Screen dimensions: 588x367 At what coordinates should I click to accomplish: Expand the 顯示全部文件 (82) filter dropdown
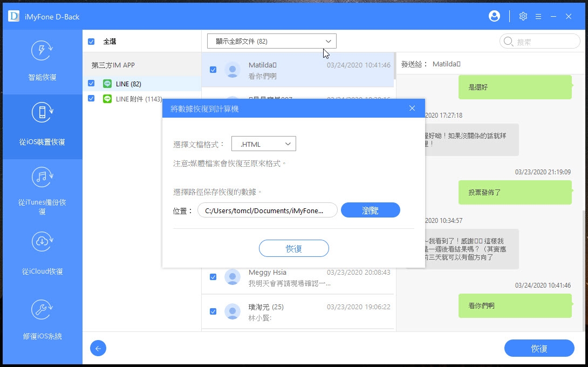click(272, 41)
